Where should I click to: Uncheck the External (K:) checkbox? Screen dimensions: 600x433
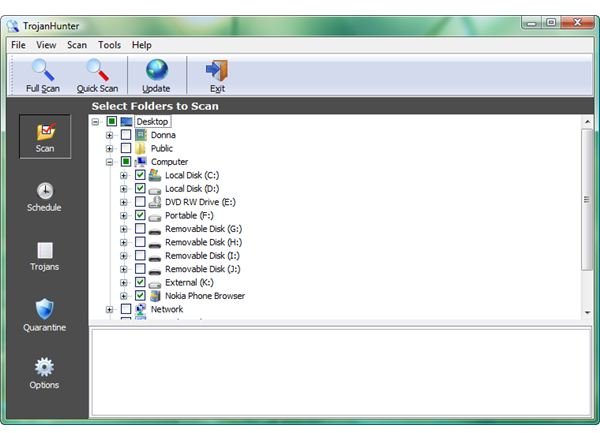(140, 282)
